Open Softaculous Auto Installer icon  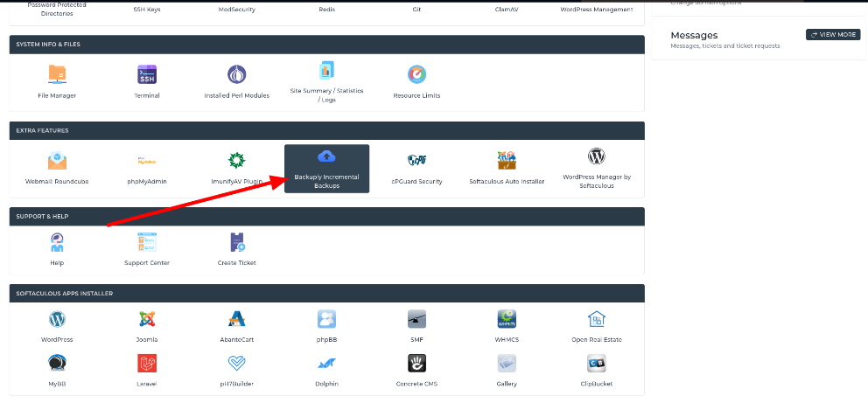507,160
